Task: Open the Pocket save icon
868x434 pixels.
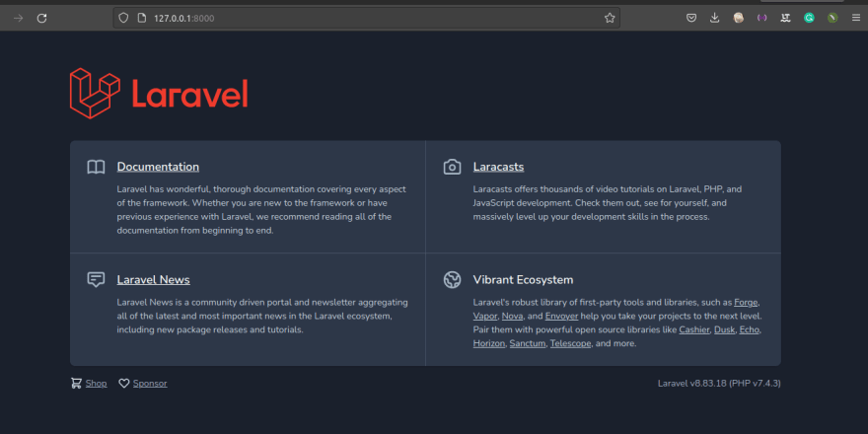Action: coord(691,19)
